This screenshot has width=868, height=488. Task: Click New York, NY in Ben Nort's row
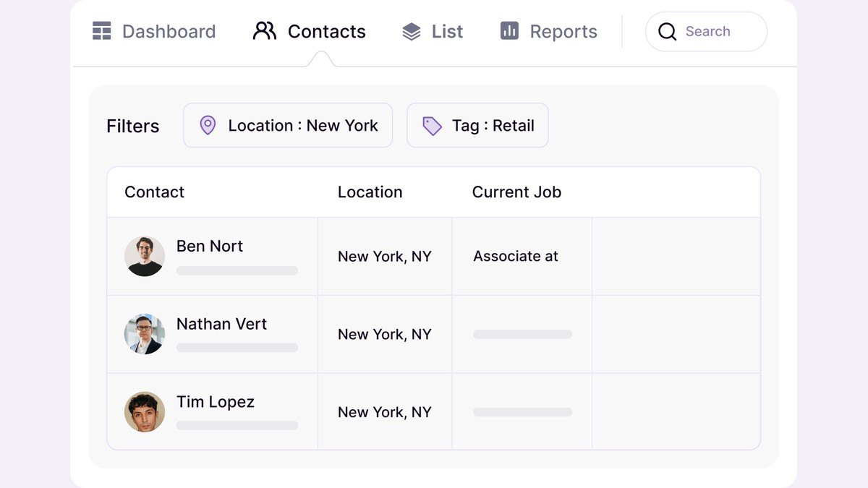385,257
